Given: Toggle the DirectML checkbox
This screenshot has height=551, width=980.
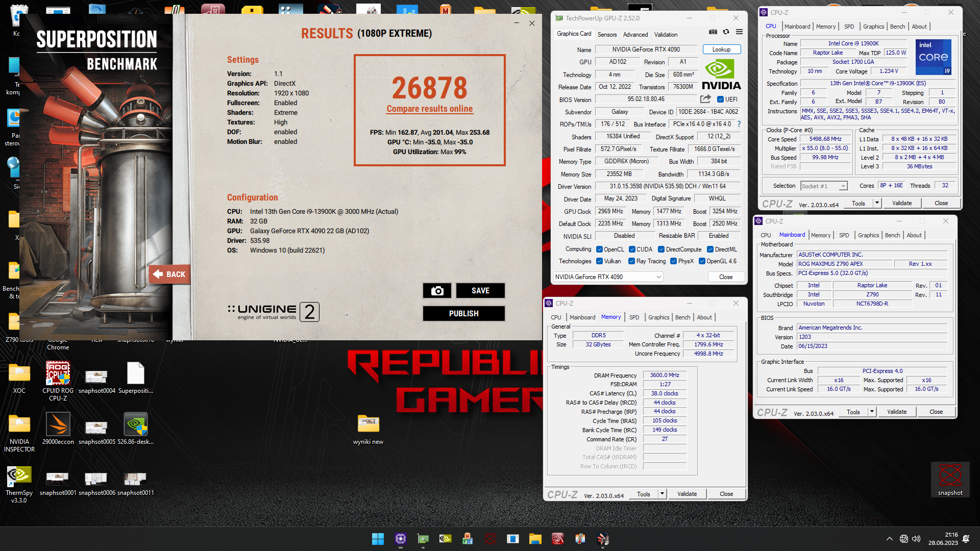Looking at the screenshot, I should coord(710,249).
